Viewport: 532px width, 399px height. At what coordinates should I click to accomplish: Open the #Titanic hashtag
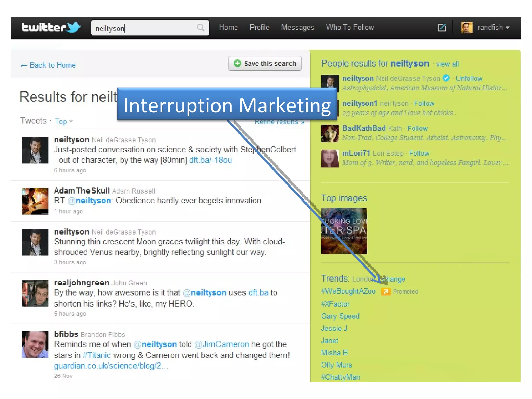click(x=96, y=355)
